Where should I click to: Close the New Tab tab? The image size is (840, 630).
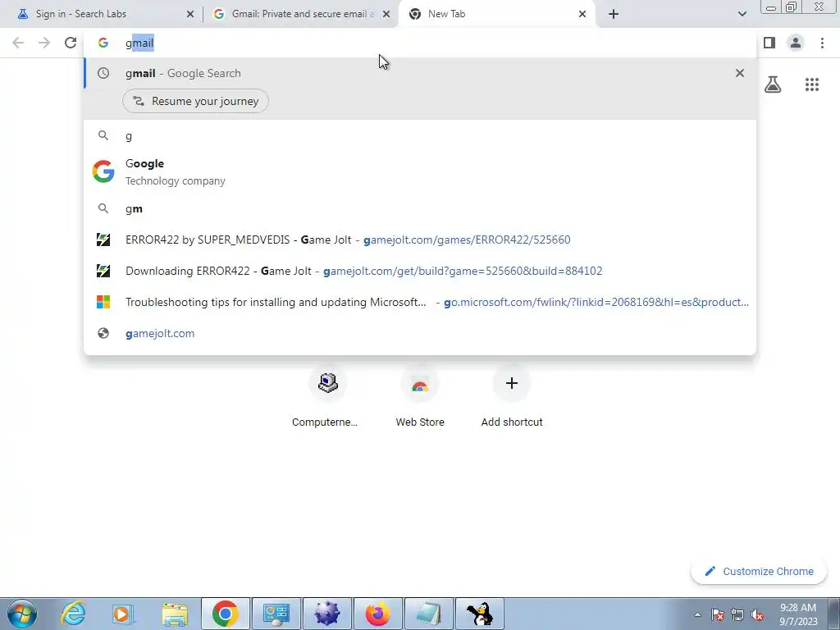point(582,14)
